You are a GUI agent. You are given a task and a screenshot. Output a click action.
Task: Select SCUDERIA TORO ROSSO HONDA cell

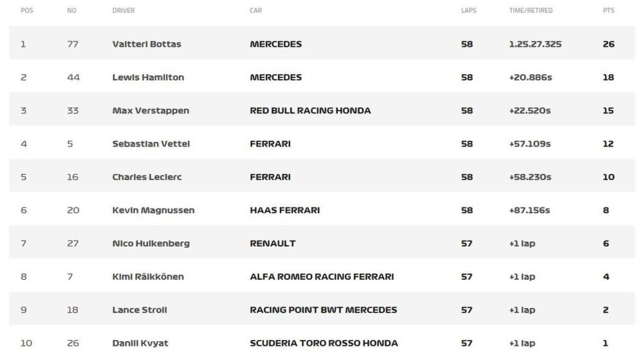[x=324, y=343]
